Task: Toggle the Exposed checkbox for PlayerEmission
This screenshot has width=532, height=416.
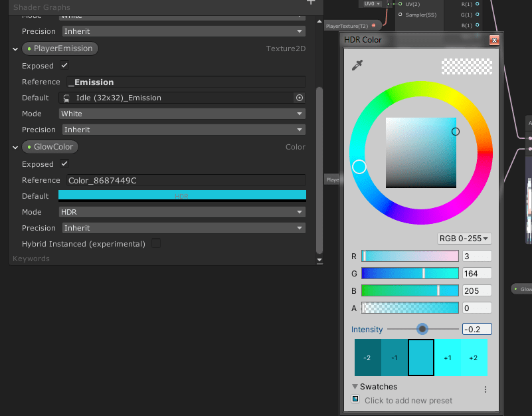Action: (x=64, y=66)
